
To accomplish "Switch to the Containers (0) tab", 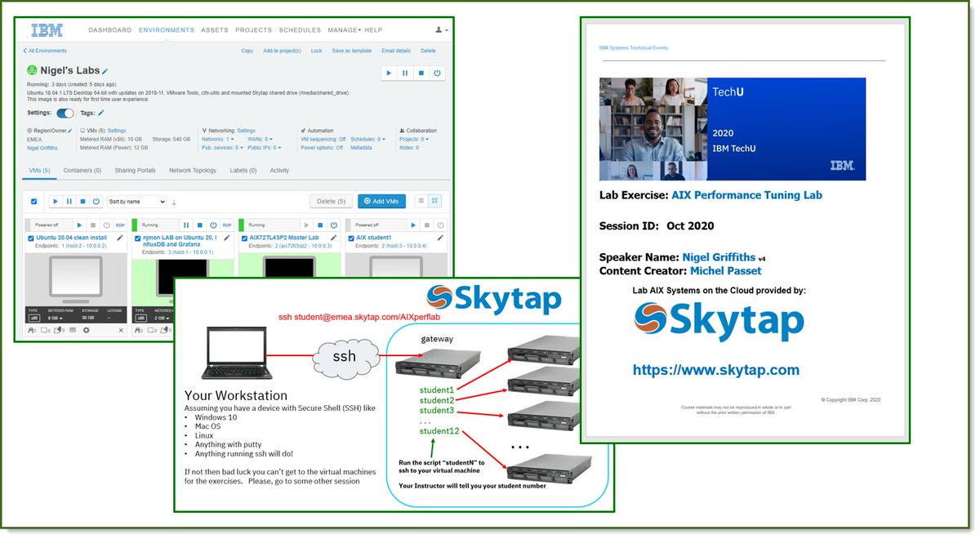I will pyautogui.click(x=82, y=171).
